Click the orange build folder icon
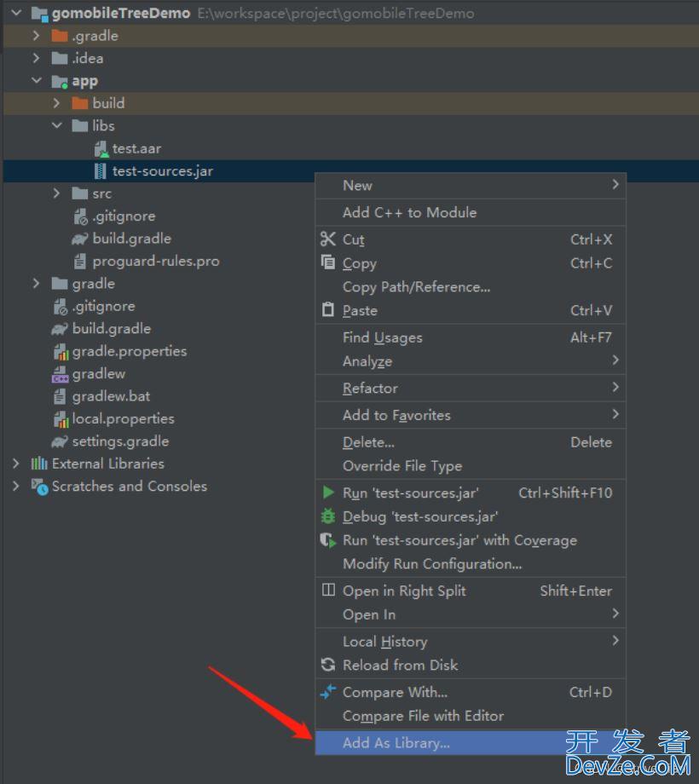This screenshot has width=699, height=784. point(80,103)
